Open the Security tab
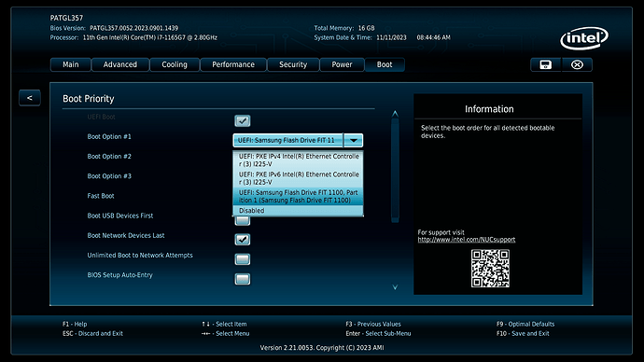Image resolution: width=644 pixels, height=362 pixels. point(293,65)
